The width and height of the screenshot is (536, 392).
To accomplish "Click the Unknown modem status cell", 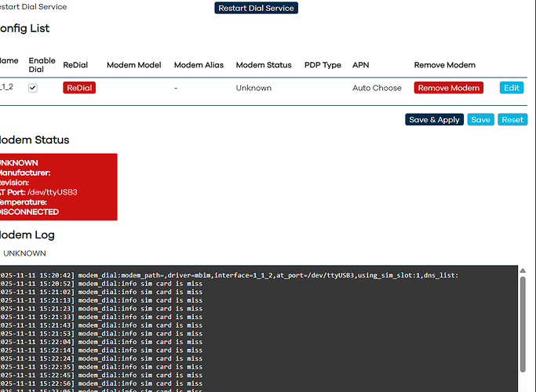I will click(253, 89).
